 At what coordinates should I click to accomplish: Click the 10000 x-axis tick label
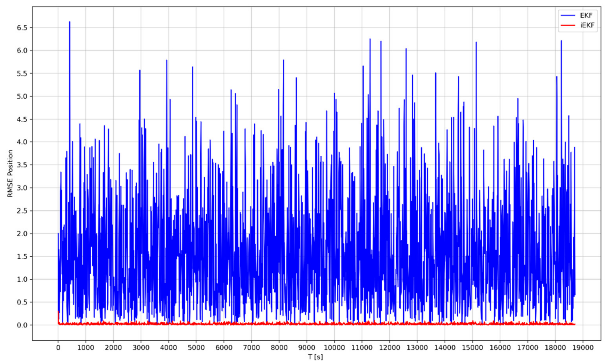tap(334, 347)
